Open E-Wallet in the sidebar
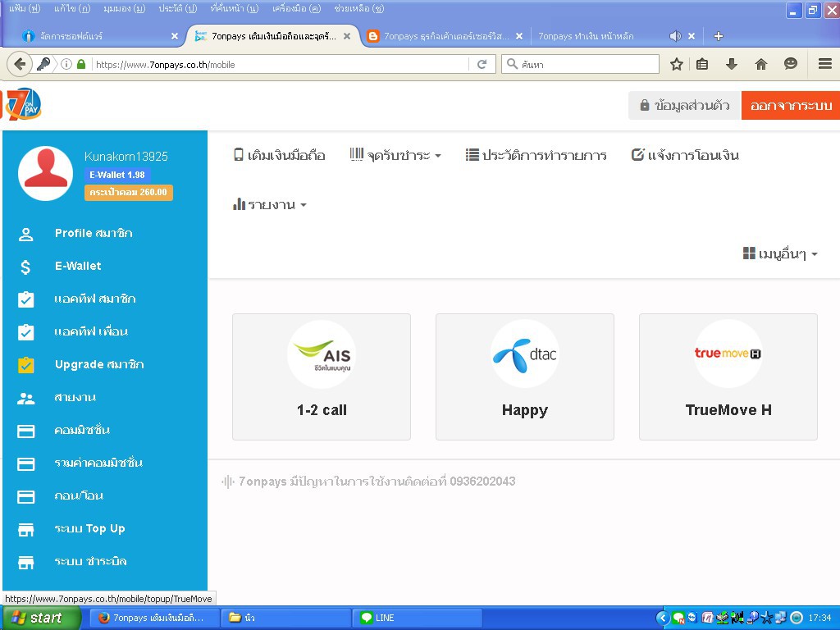This screenshot has height=630, width=840. coord(78,266)
